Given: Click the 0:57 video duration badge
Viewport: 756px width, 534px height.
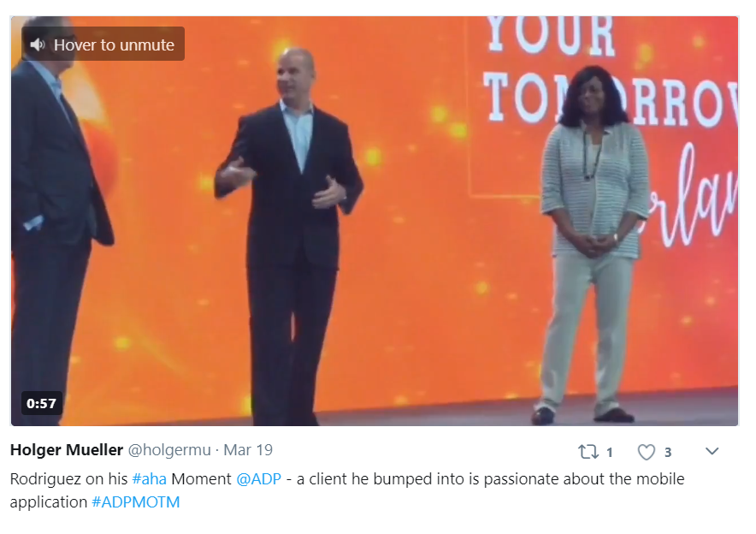Looking at the screenshot, I should click(41, 403).
